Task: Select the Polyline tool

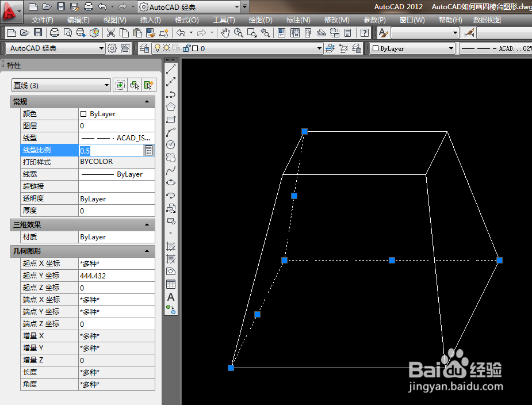Action: (171, 94)
